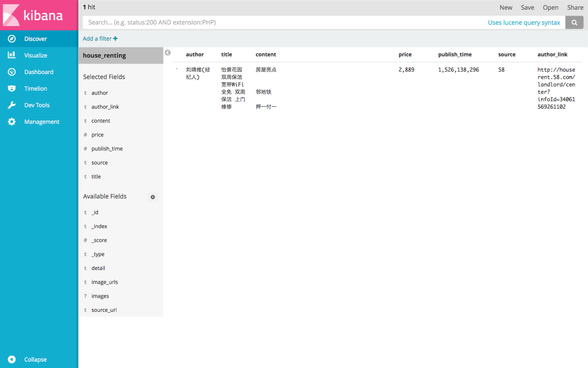
Task: Click the price value 2,889
Action: coord(407,70)
